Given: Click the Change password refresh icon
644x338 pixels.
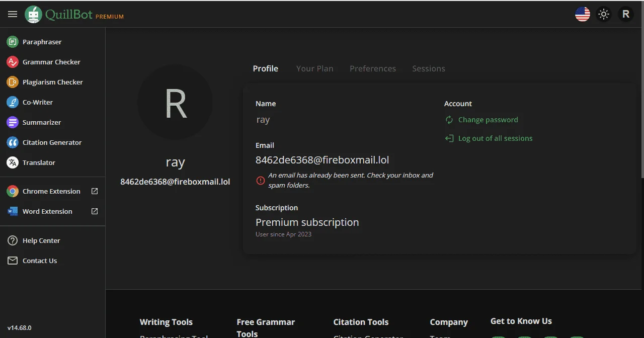Looking at the screenshot, I should click(x=449, y=120).
